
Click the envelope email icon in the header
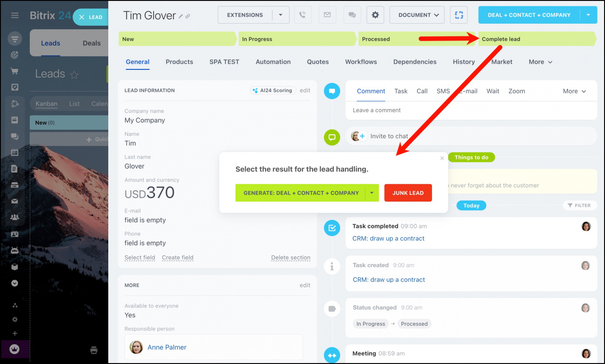(x=327, y=15)
